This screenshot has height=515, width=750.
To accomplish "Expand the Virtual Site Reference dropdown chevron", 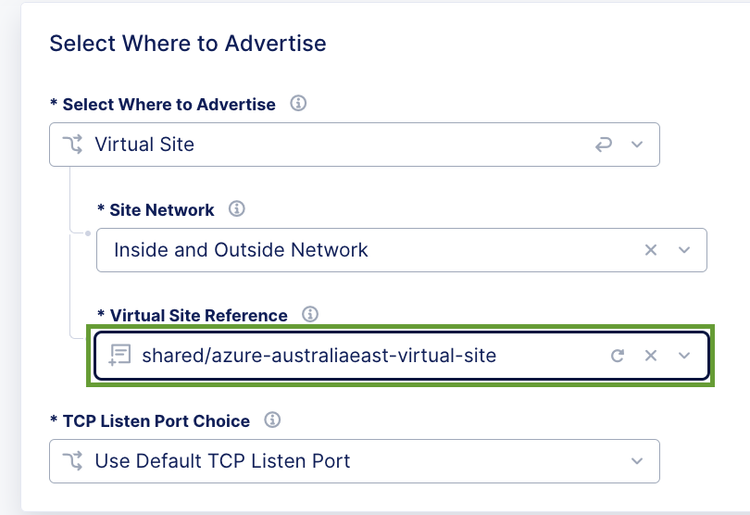I will tap(684, 355).
